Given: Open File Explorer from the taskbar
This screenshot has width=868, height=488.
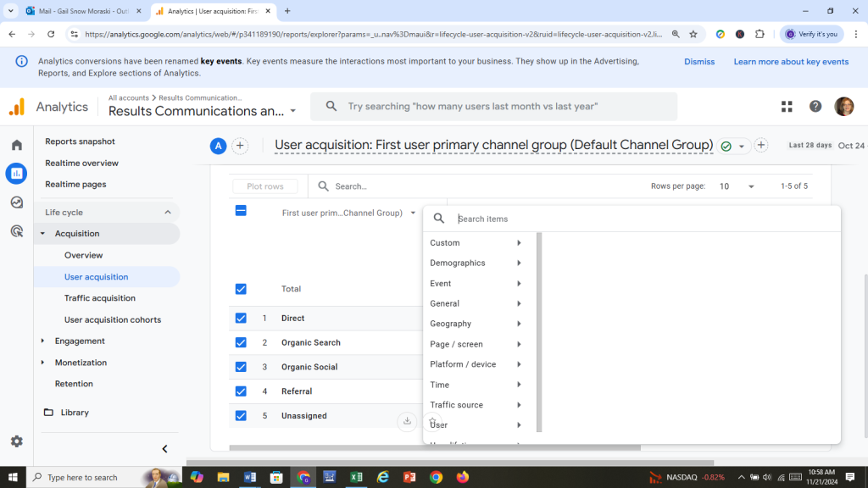Looking at the screenshot, I should 223,477.
